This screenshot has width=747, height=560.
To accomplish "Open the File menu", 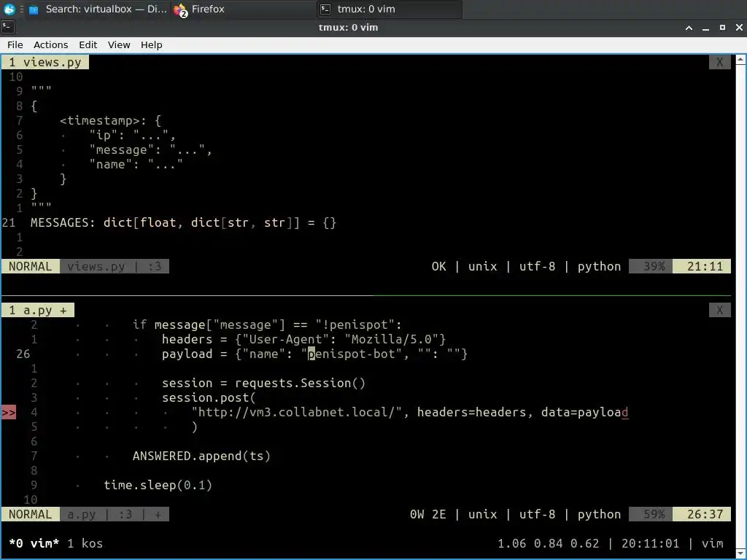I will (15, 44).
